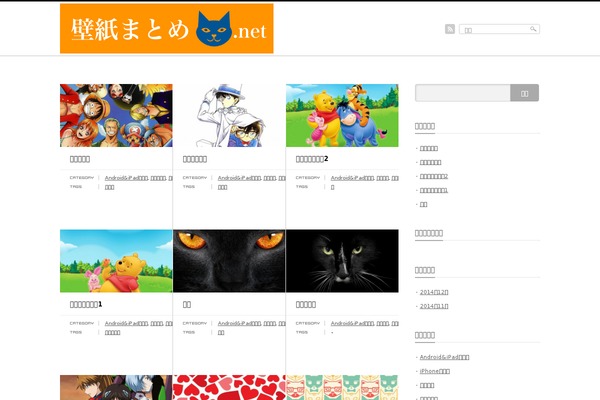The height and width of the screenshot is (400, 600).
Task: Click the post title ending in 2
Action: click(x=312, y=159)
